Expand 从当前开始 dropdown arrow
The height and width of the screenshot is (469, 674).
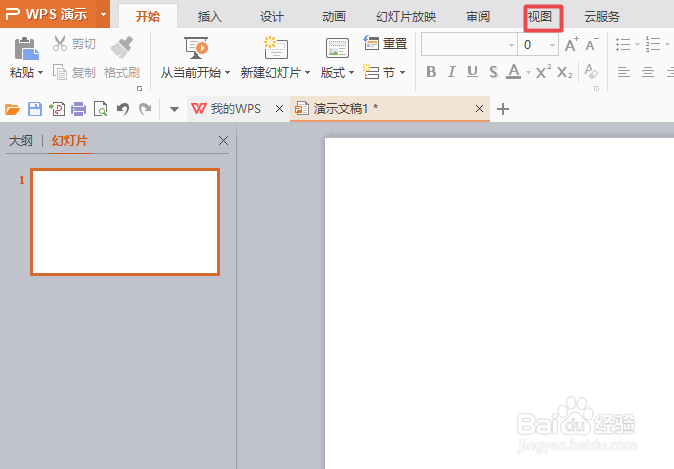pos(227,73)
